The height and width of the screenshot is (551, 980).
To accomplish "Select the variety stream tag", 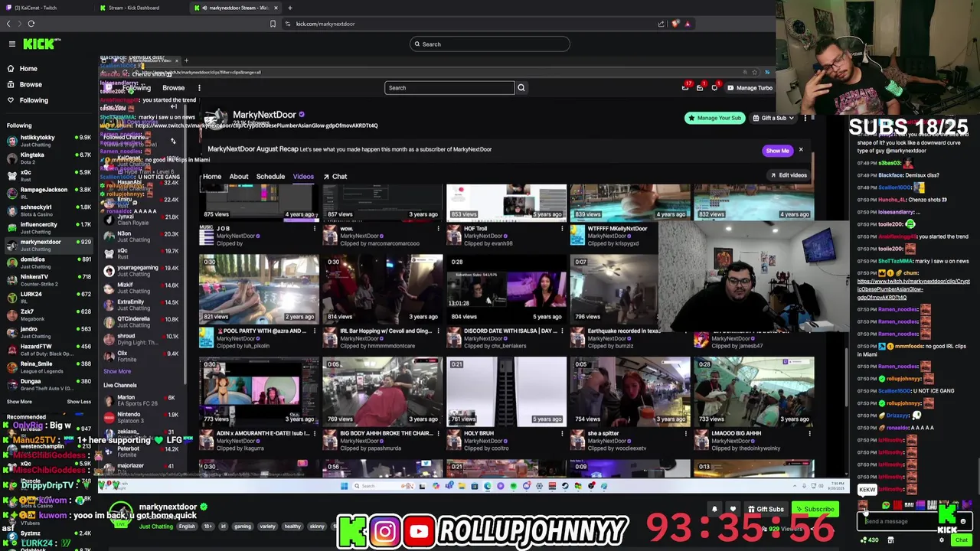I will [267, 527].
